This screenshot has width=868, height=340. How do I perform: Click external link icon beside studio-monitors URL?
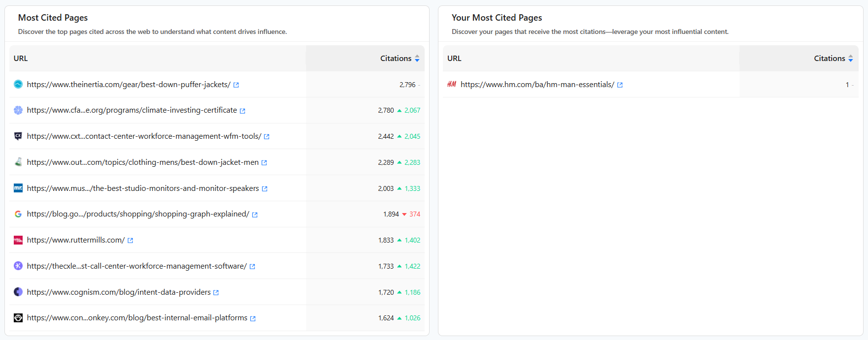coord(265,189)
